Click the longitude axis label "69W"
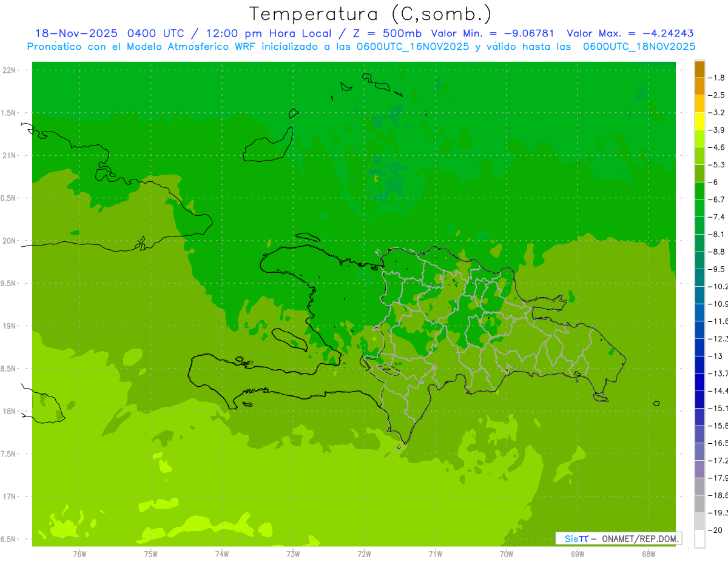 click(x=578, y=554)
